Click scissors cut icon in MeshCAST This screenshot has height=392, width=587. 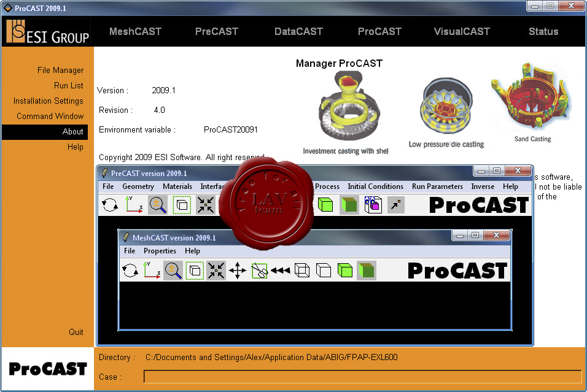(x=259, y=271)
